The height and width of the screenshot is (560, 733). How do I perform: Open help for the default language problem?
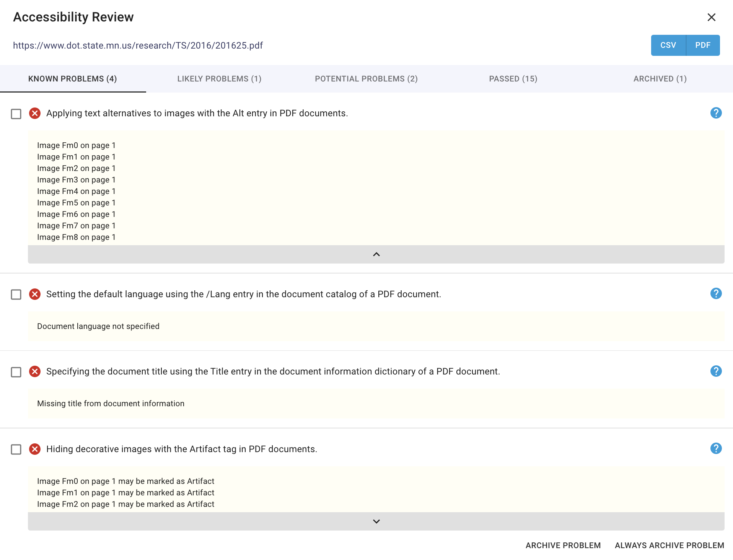tap(716, 294)
